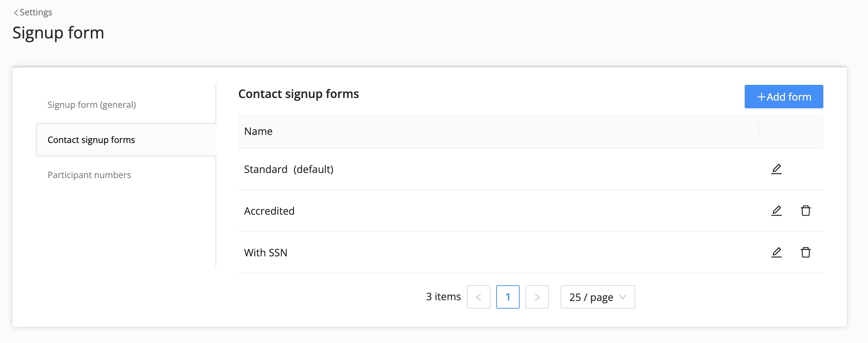
Task: Delete the With SSN form
Action: tap(805, 252)
